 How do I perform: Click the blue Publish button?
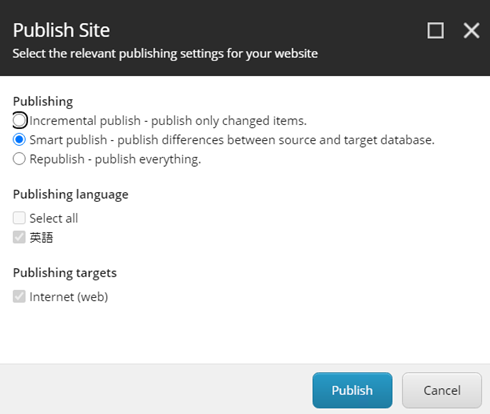[352, 390]
